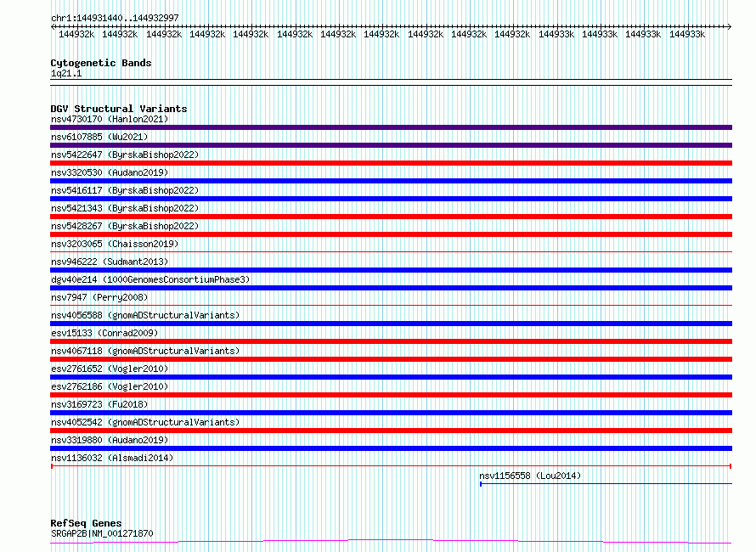Select nsv3319880 (Audano2019) label
Image resolution: width=756 pixels, height=552 pixels.
coord(110,440)
